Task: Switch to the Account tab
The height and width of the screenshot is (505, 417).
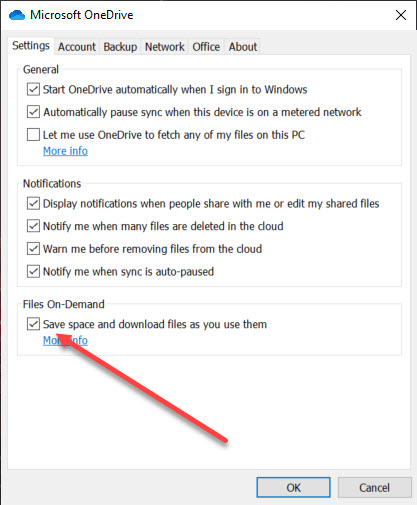Action: [x=77, y=47]
